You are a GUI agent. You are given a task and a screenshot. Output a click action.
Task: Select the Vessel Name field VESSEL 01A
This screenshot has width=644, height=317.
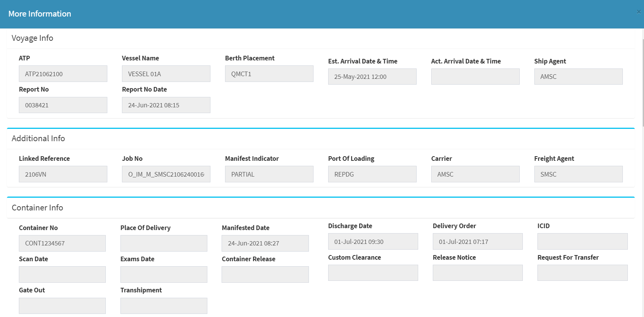(x=166, y=73)
